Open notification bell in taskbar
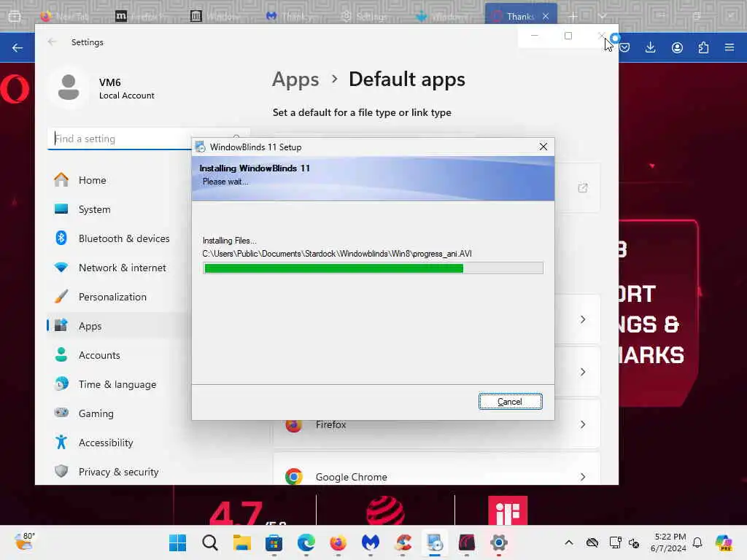The height and width of the screenshot is (560, 747). click(x=697, y=542)
